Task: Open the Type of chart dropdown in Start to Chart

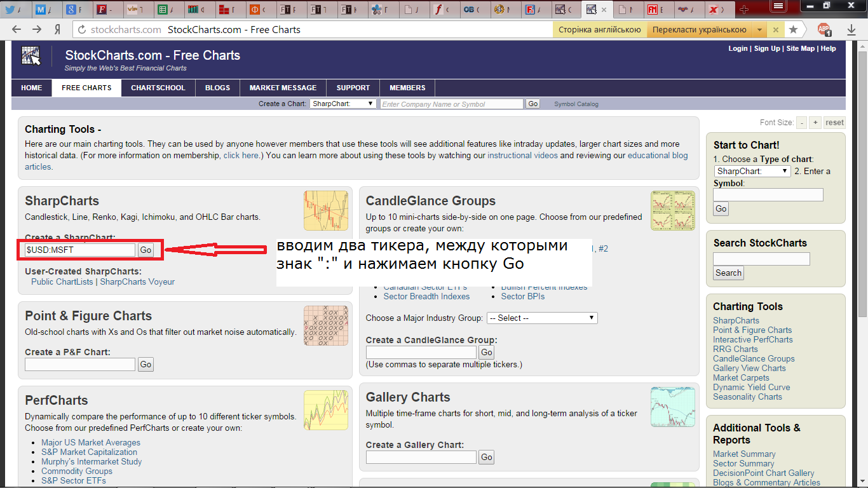Action: click(752, 171)
